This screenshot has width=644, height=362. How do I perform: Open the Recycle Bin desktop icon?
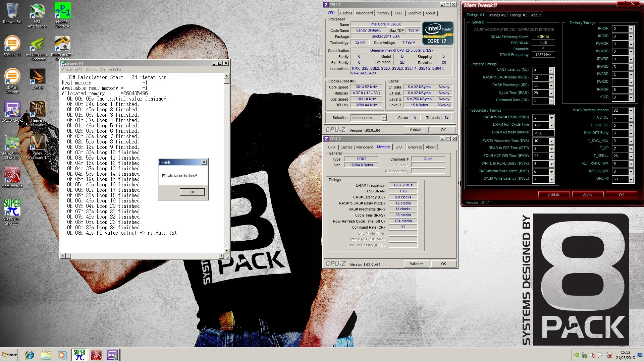point(12,13)
